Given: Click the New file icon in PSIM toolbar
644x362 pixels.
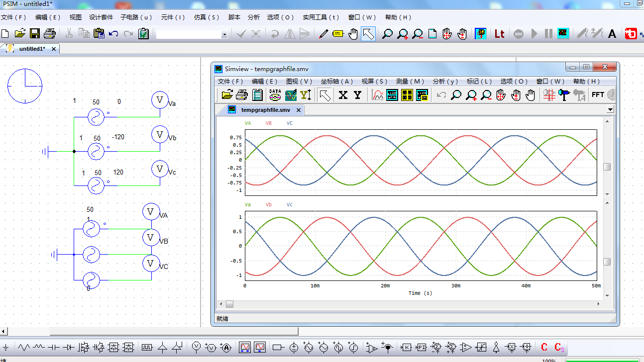Looking at the screenshot, I should (5, 34).
